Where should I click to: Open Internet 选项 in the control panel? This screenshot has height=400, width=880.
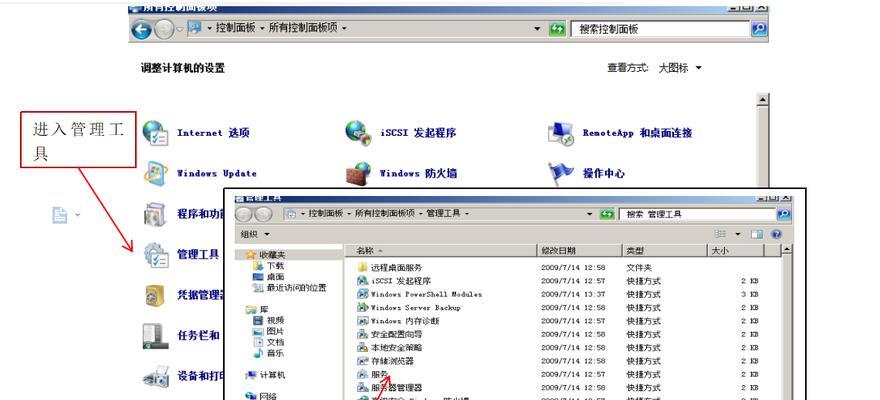click(196, 133)
